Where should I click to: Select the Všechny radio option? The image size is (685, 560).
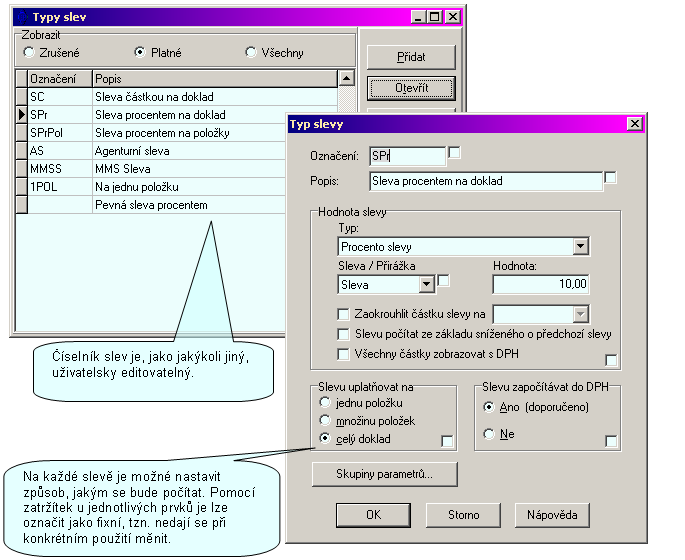[x=250, y=52]
